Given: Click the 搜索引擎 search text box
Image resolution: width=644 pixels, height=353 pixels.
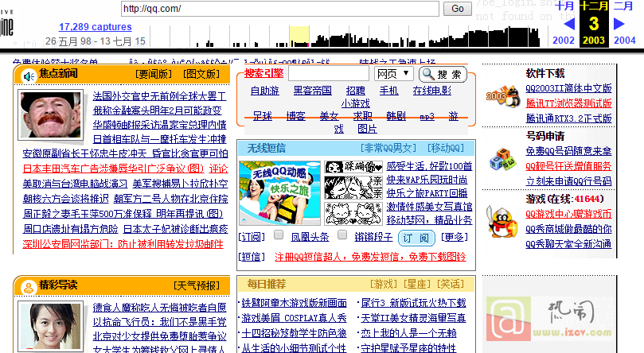Looking at the screenshot, I should click(x=329, y=74).
